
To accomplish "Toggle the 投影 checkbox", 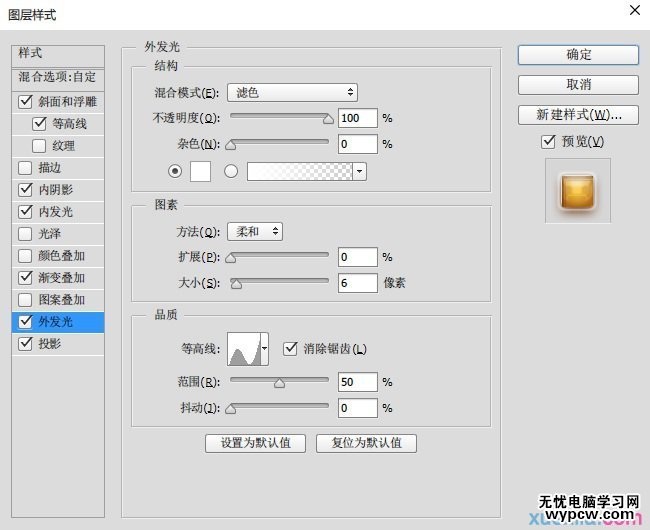I will pyautogui.click(x=25, y=343).
